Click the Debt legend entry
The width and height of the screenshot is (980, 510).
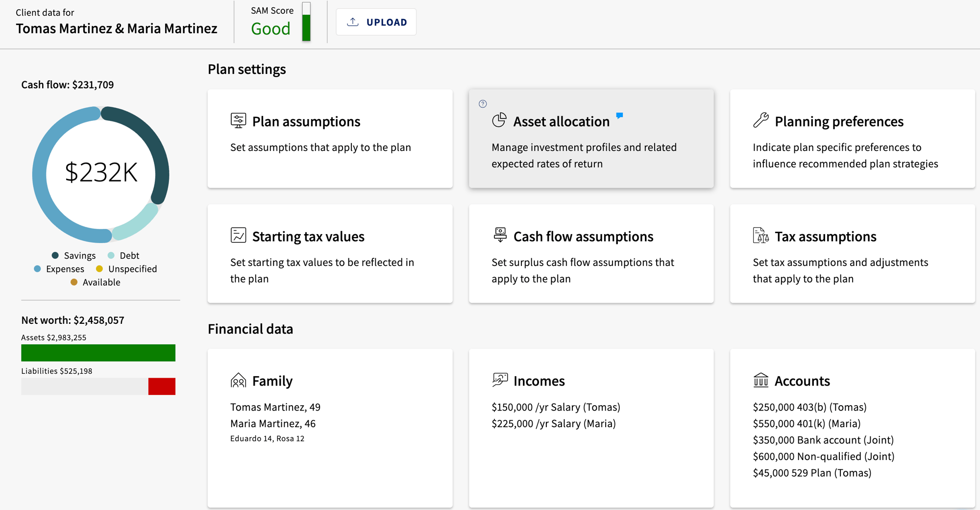click(x=123, y=255)
